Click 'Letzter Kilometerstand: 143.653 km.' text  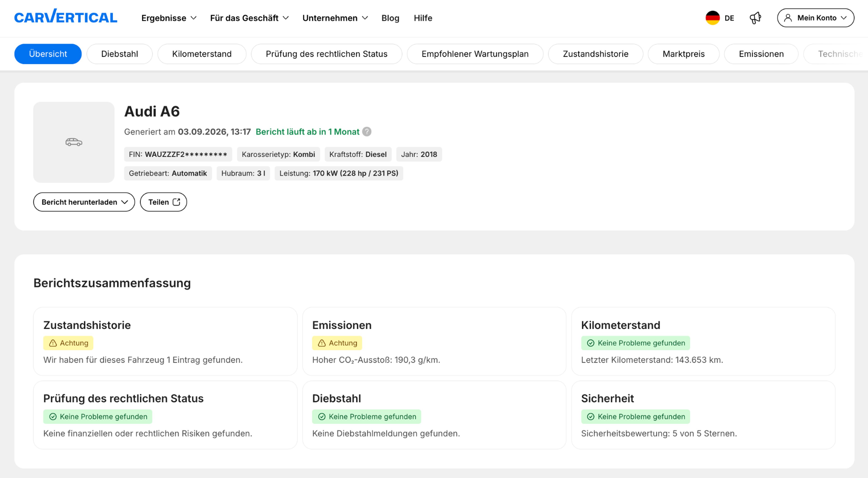pos(652,360)
